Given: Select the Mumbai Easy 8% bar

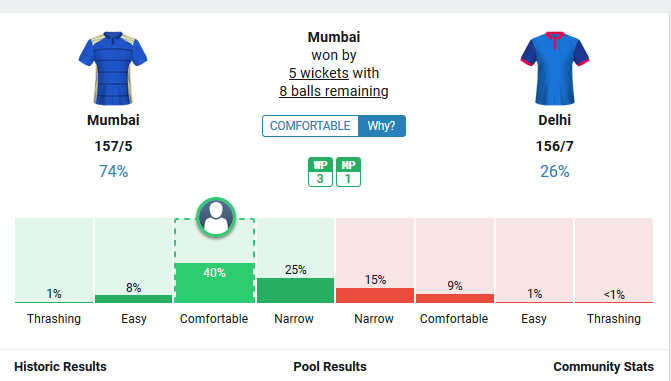Looking at the screenshot, I should click(x=134, y=260).
